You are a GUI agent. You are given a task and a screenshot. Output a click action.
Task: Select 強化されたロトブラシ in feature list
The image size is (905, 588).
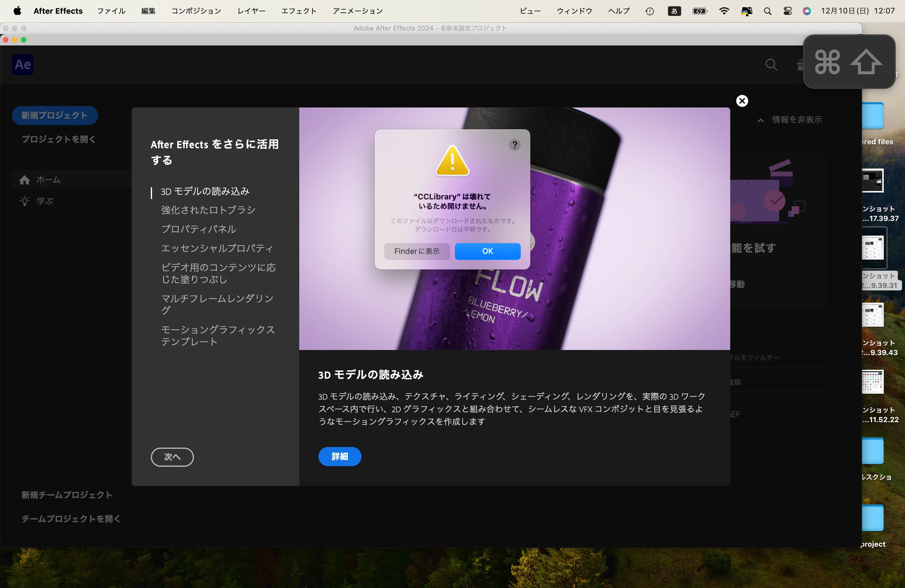click(208, 210)
